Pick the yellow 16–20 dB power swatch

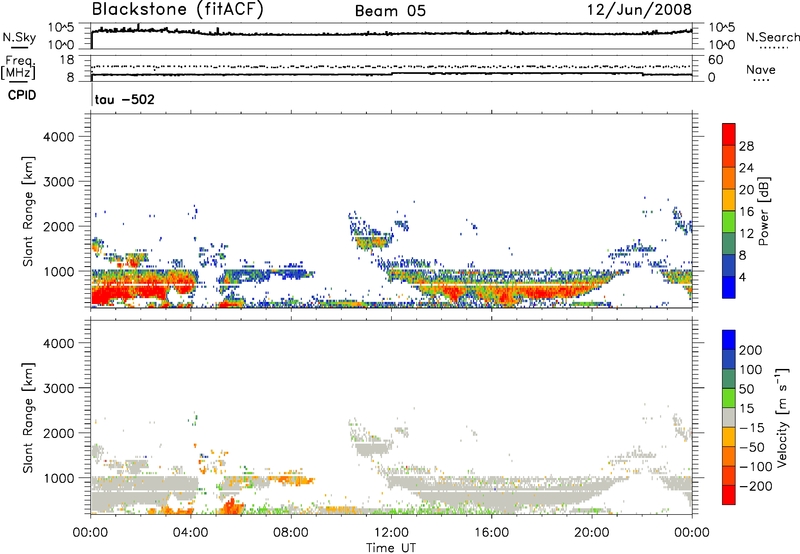729,200
